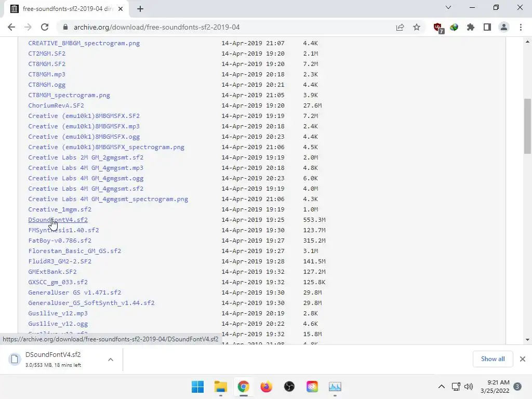
Task: Open GXSCC_gm_033.sf2 link
Action: (x=58, y=282)
